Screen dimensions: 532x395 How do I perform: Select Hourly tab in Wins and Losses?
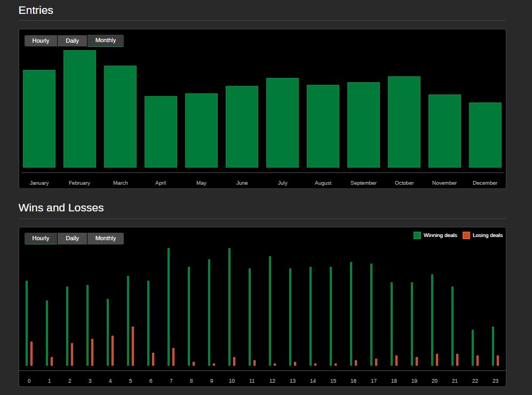pos(41,239)
